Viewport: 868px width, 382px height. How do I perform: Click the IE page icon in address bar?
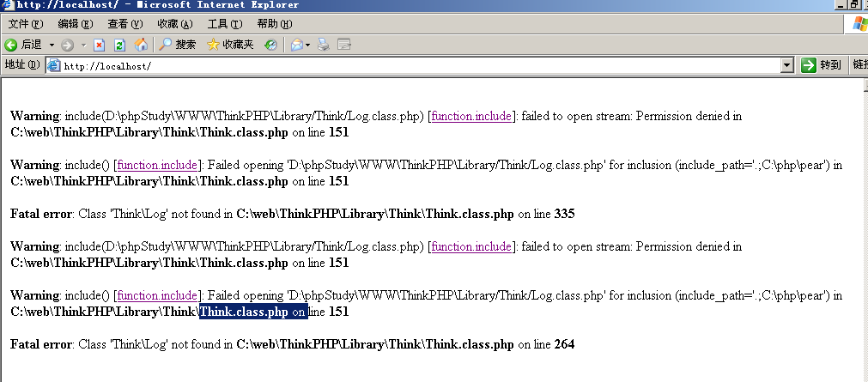click(x=54, y=65)
